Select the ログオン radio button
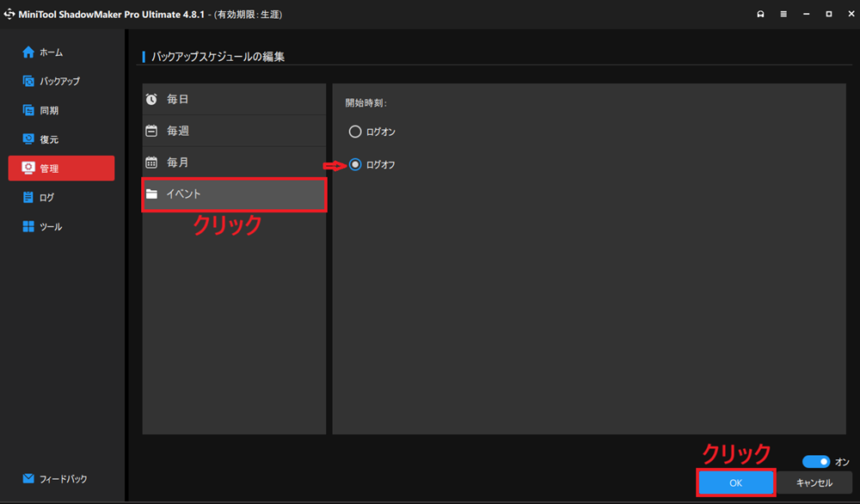The image size is (860, 504). pos(355,132)
